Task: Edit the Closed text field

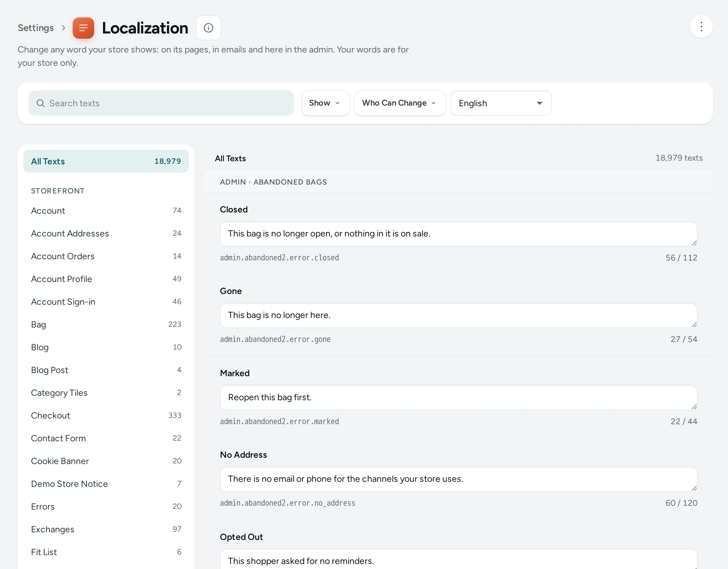Action: tap(458, 234)
